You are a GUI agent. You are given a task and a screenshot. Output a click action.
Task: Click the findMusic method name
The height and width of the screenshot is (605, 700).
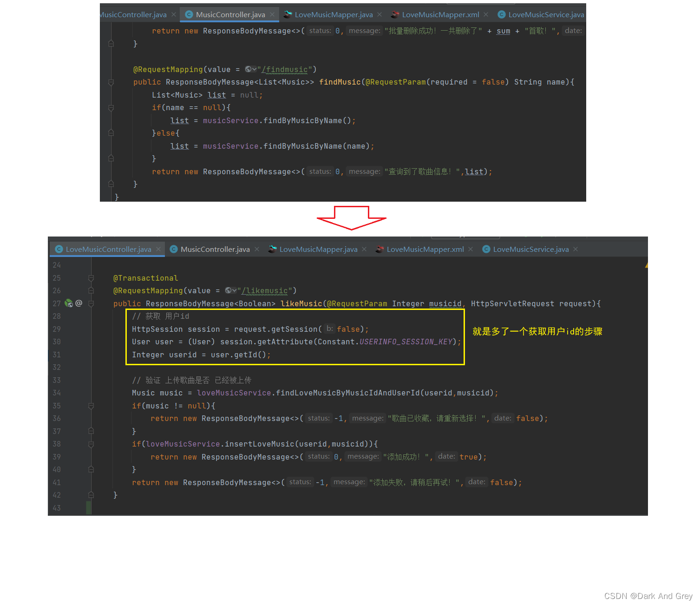[x=340, y=82]
